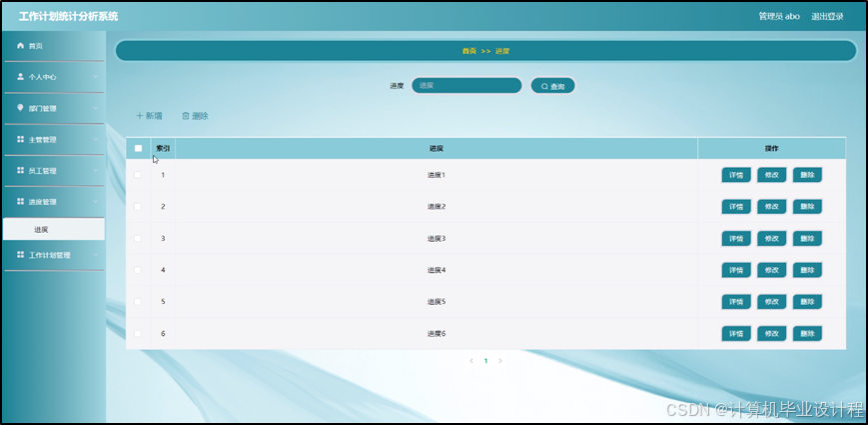Click the 管理员 abo user label
The width and height of the screenshot is (868, 425).
tap(779, 16)
